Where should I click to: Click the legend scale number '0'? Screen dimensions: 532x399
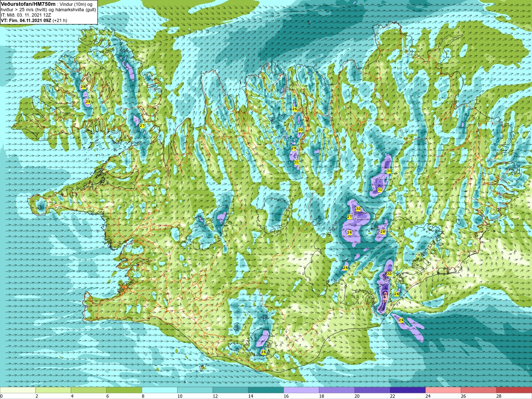point(2,396)
